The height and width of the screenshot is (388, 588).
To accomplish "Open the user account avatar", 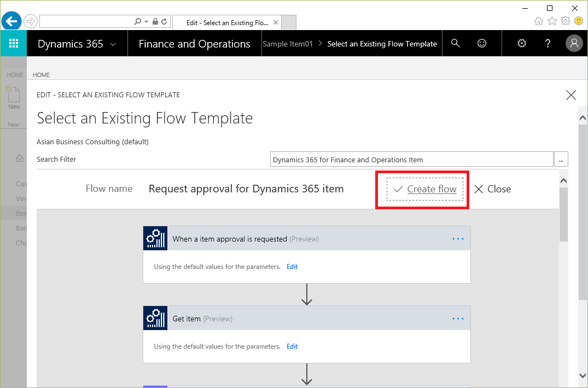I will (574, 43).
